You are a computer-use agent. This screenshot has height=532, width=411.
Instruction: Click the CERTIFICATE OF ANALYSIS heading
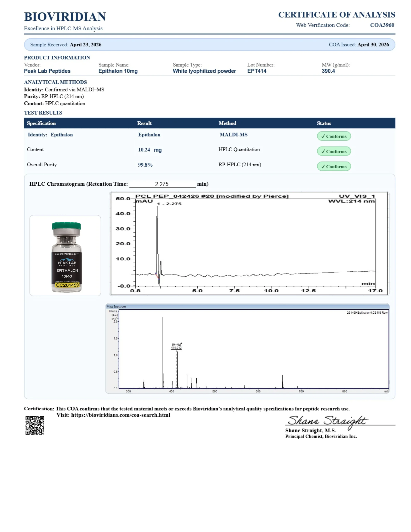[x=337, y=15]
